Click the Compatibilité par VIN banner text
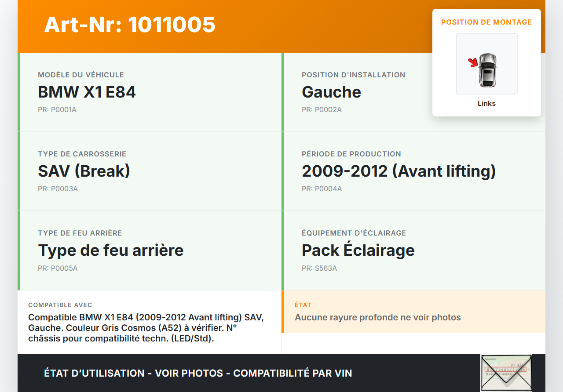Screen dimensions: 563x392 pyautogui.click(x=292, y=373)
